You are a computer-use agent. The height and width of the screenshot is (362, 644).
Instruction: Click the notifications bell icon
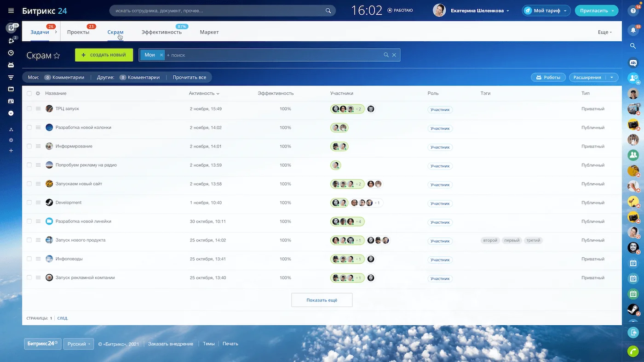[633, 30]
